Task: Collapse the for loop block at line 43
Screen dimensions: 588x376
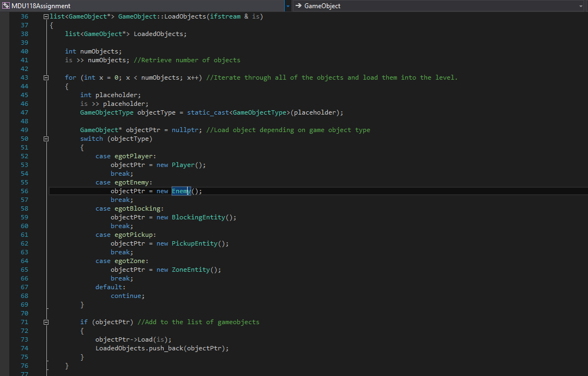Action: [46, 77]
